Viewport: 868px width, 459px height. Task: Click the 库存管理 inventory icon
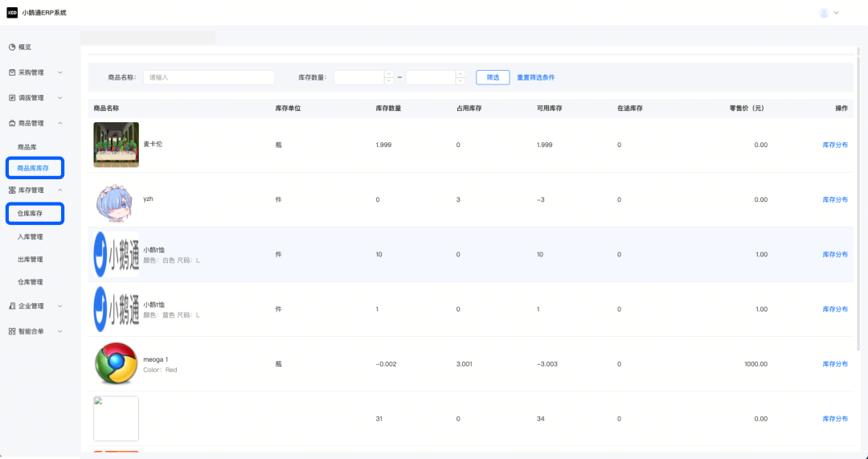[12, 190]
